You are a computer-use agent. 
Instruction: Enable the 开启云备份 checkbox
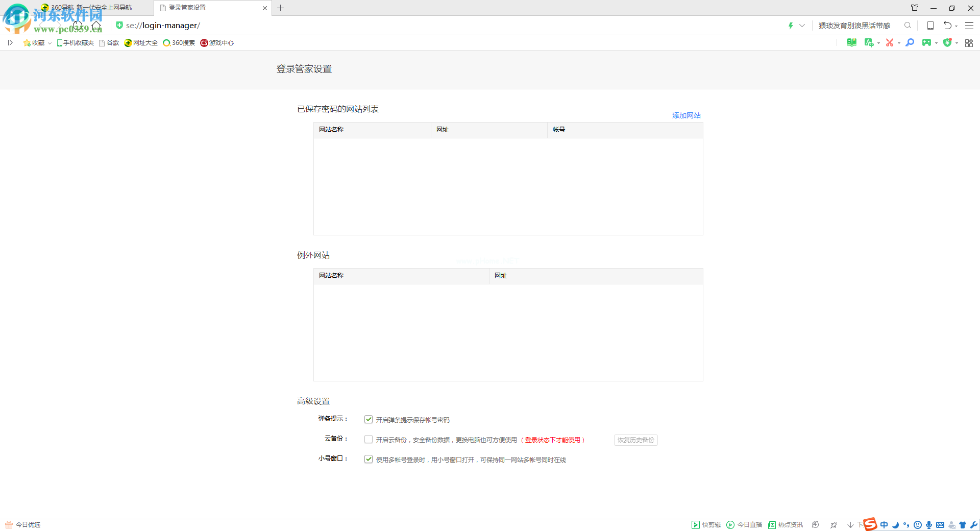pos(369,439)
